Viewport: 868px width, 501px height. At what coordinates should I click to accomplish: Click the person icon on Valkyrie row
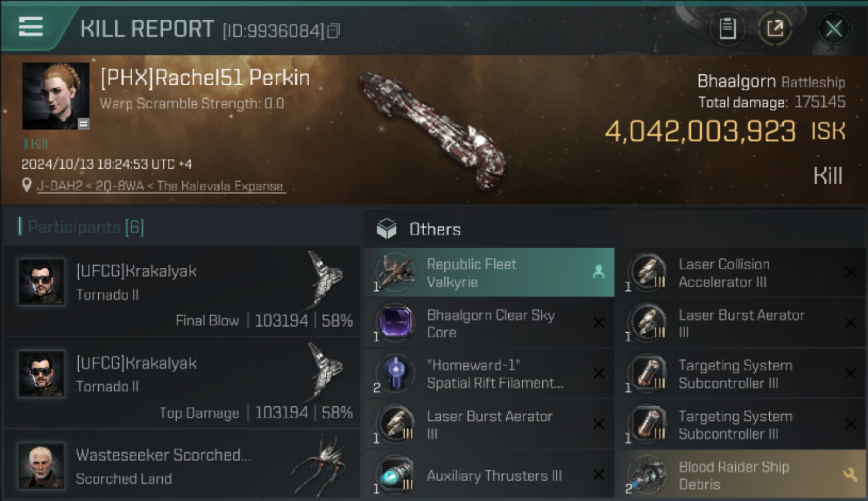tap(598, 272)
